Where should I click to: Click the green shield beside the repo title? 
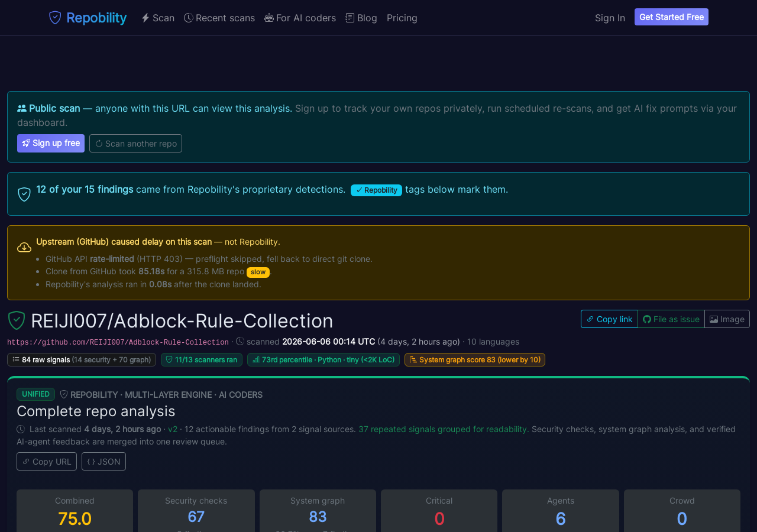[17, 320]
